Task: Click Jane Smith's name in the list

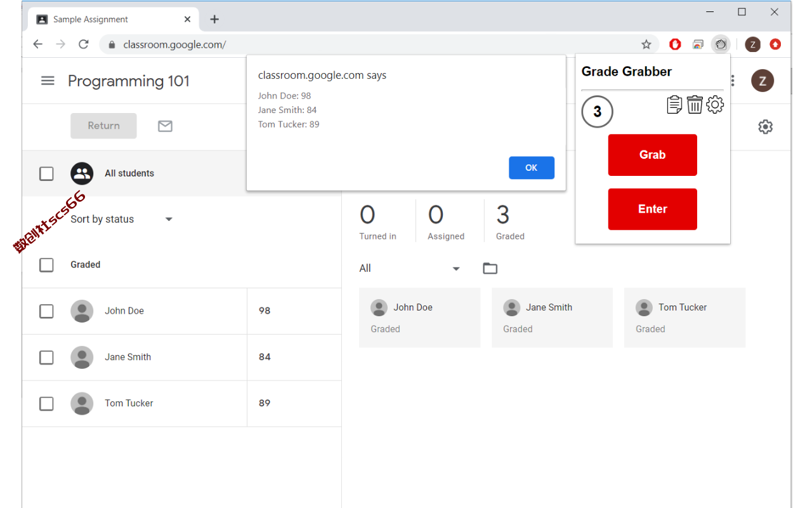Action: click(128, 358)
